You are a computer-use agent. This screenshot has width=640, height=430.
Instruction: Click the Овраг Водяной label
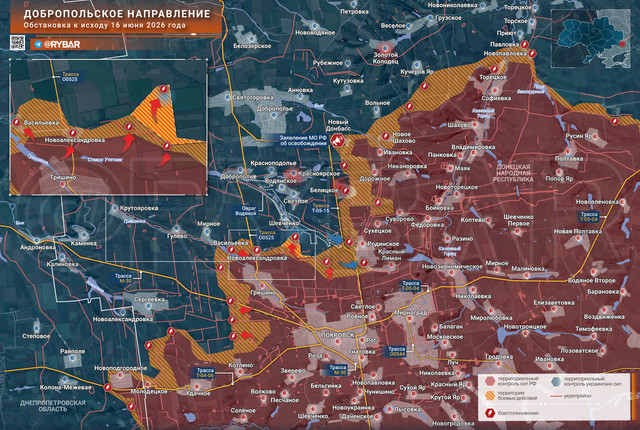[248, 211]
